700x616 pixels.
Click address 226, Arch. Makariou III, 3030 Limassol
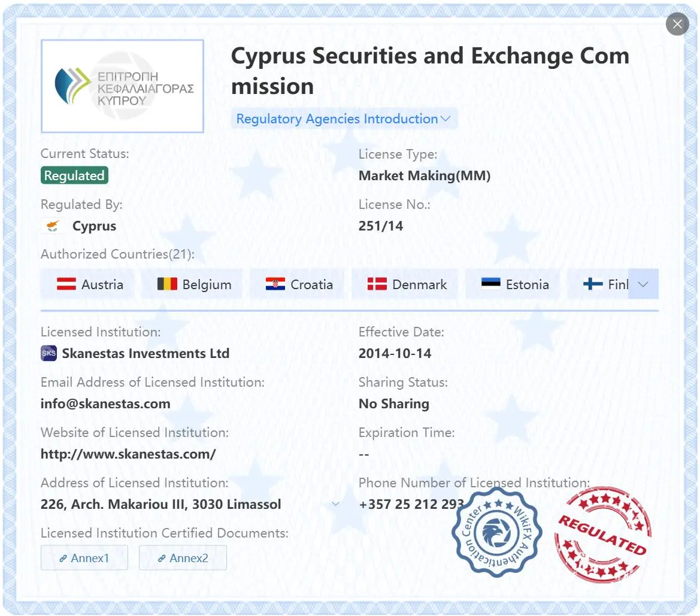[x=160, y=504]
